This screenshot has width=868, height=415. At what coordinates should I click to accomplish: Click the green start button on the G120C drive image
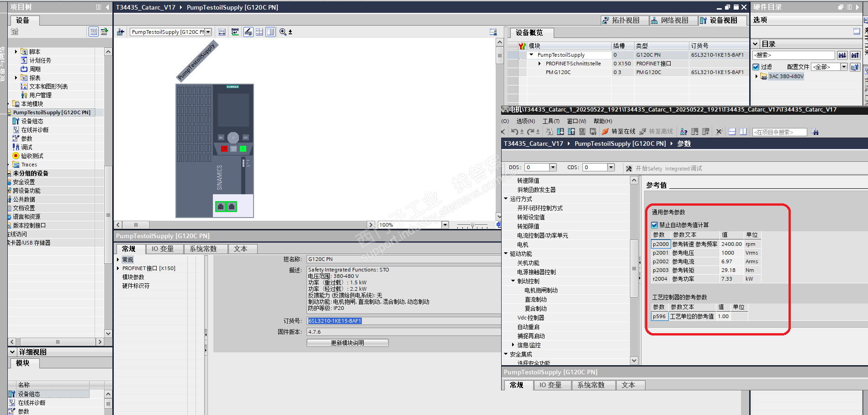point(243,149)
